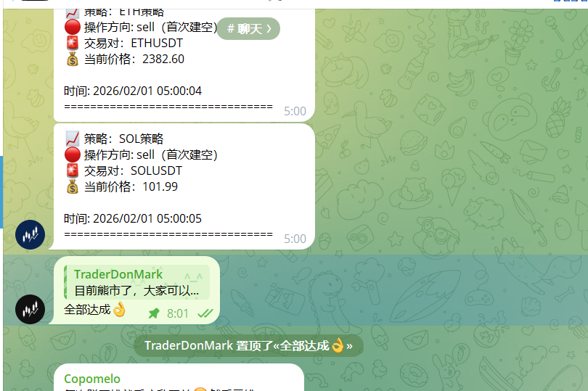The height and width of the screenshot is (391, 588).
Task: Click the siren icon beside 交易对：ETHUSDT
Action: (x=73, y=43)
